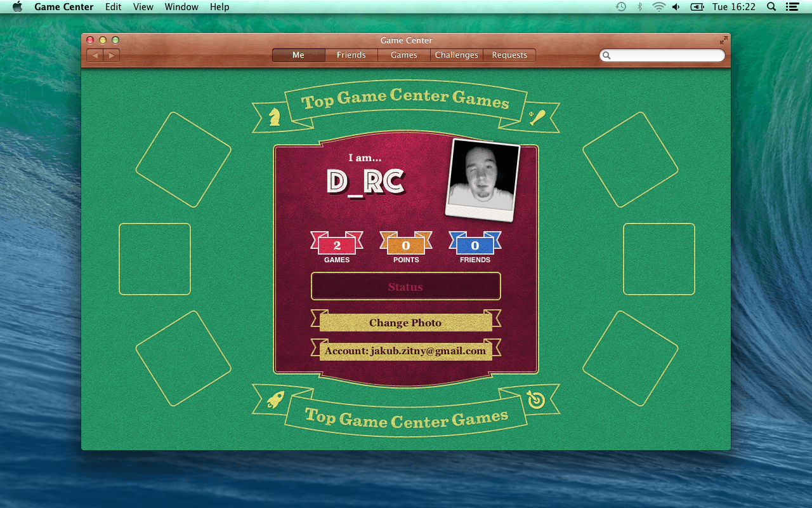
Task: Click the target dartboard icon on the bottom banner
Action: point(536,399)
